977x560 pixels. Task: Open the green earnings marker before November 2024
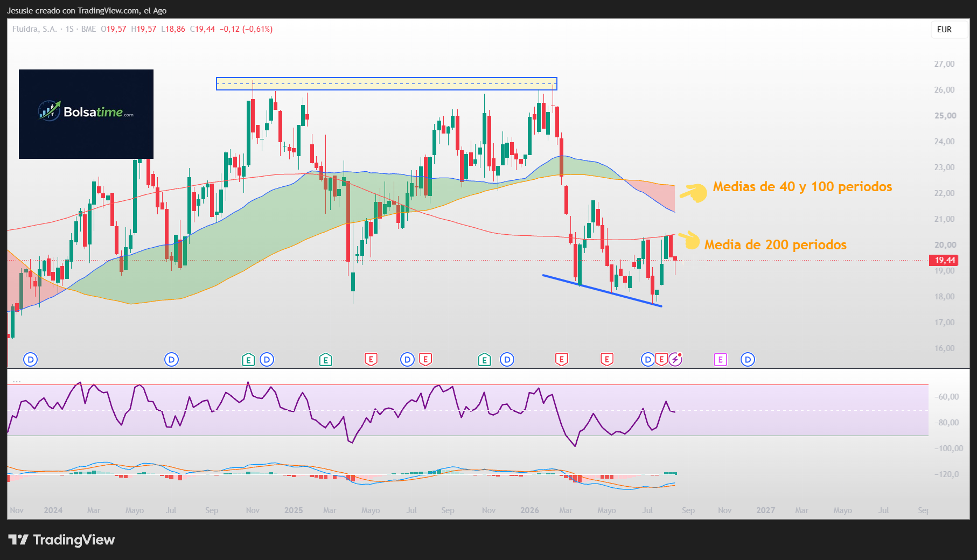(248, 360)
